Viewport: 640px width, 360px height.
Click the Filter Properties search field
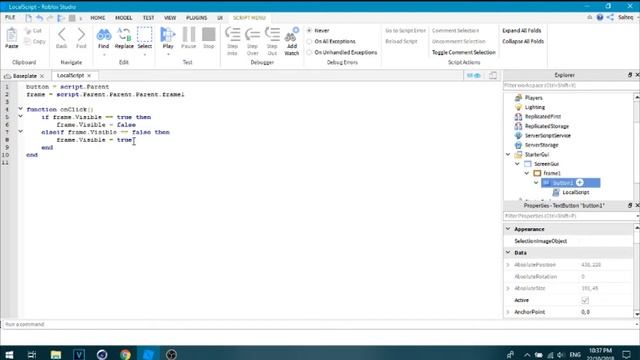(569, 216)
